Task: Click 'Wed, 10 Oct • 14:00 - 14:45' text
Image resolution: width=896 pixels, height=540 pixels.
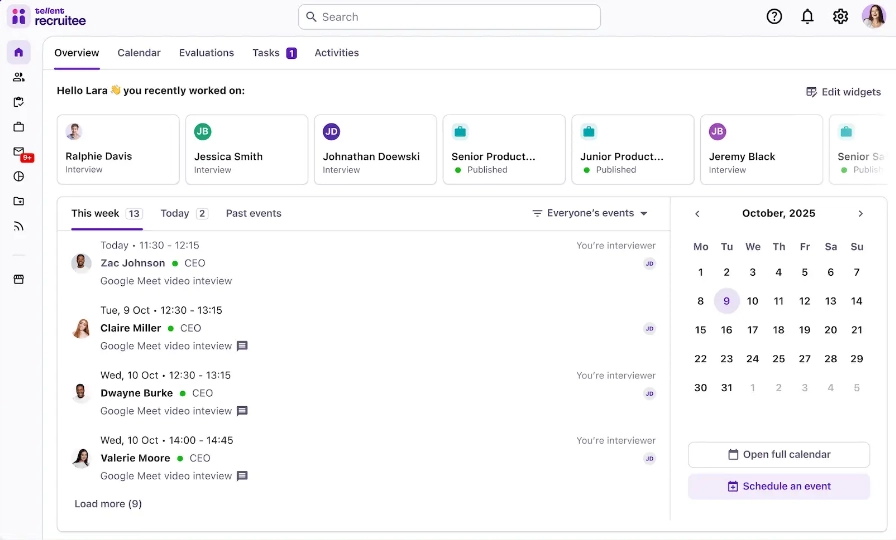Action: (167, 441)
